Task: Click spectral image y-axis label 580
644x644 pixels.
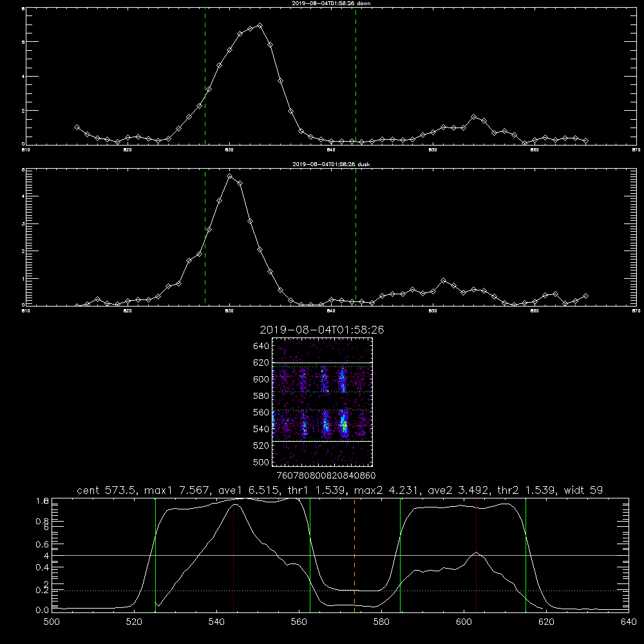Action: click(261, 396)
